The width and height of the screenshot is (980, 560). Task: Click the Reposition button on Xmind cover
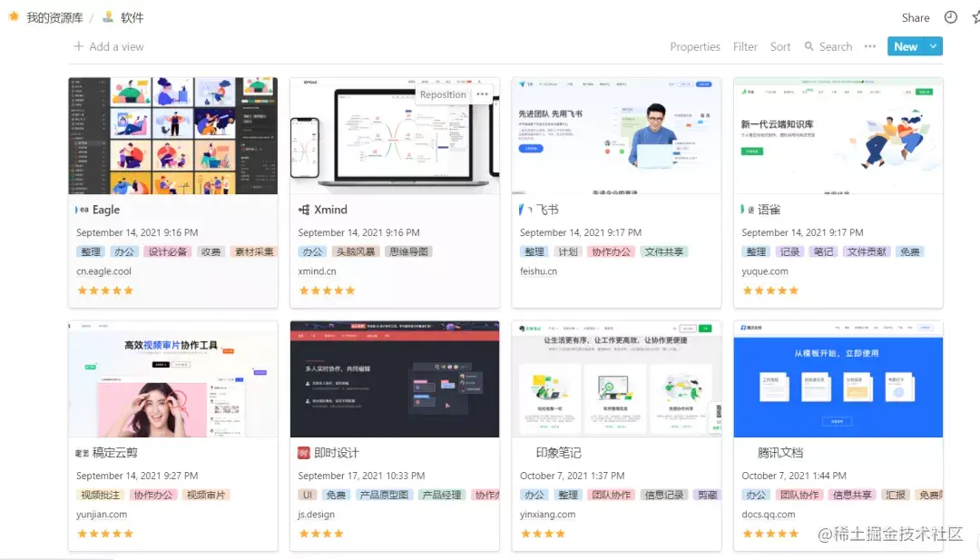coord(443,94)
